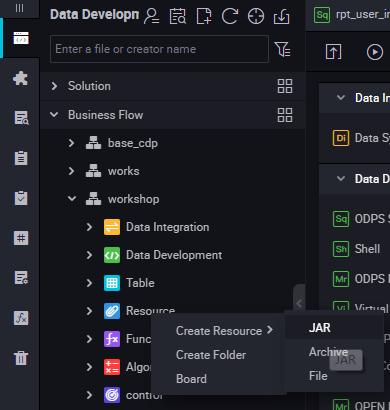Select the Resource paperclip folder icon
The image size is (390, 410).
pos(112,311)
